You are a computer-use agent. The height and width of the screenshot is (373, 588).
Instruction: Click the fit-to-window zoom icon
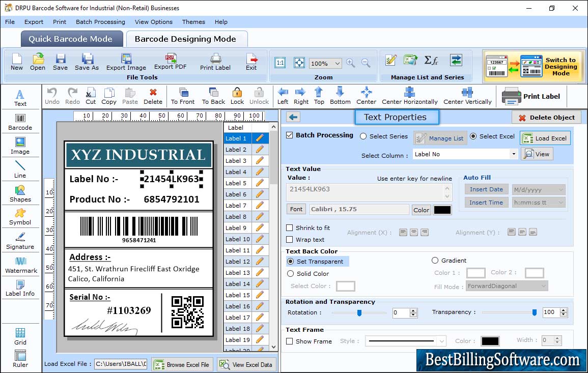tap(299, 63)
